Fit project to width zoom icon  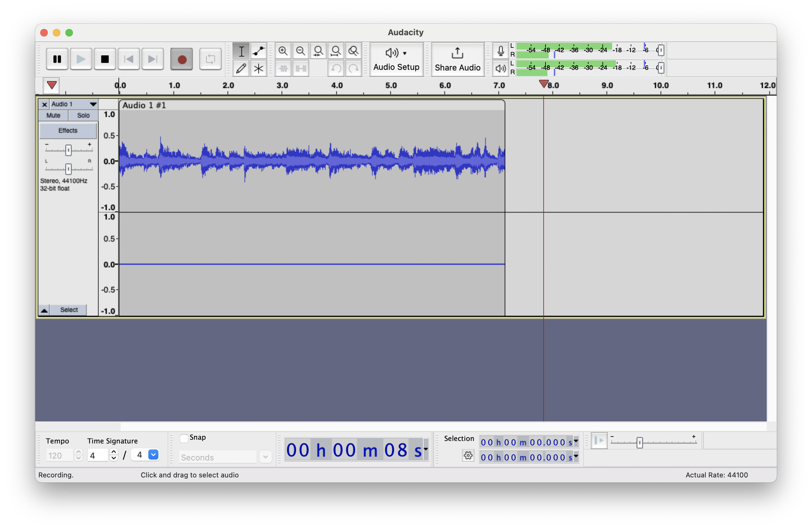click(336, 51)
